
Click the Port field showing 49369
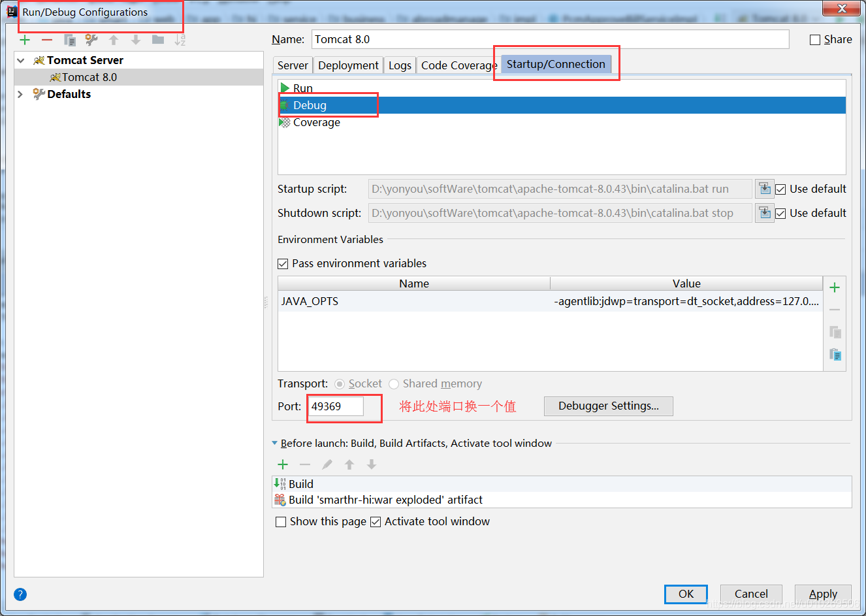[336, 406]
